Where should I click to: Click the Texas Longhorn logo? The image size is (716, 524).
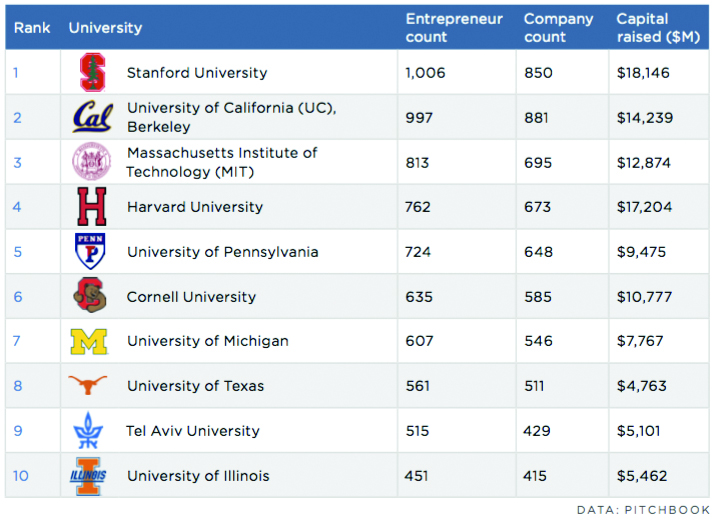[88, 385]
